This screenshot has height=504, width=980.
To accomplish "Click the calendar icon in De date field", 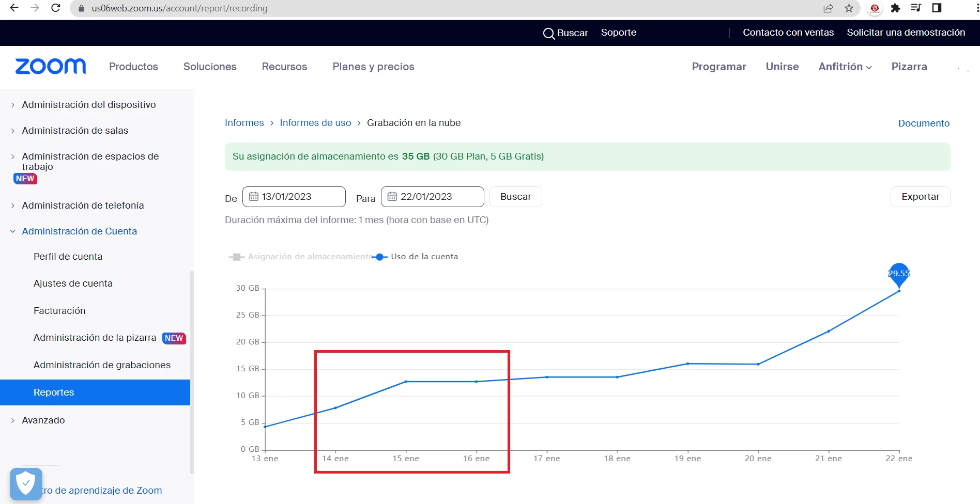I will coord(253,197).
